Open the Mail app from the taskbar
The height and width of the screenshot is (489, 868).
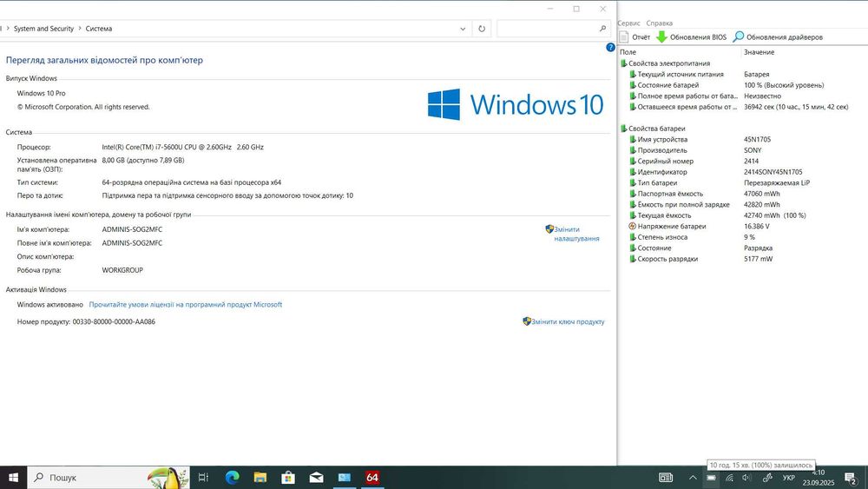coord(316,478)
